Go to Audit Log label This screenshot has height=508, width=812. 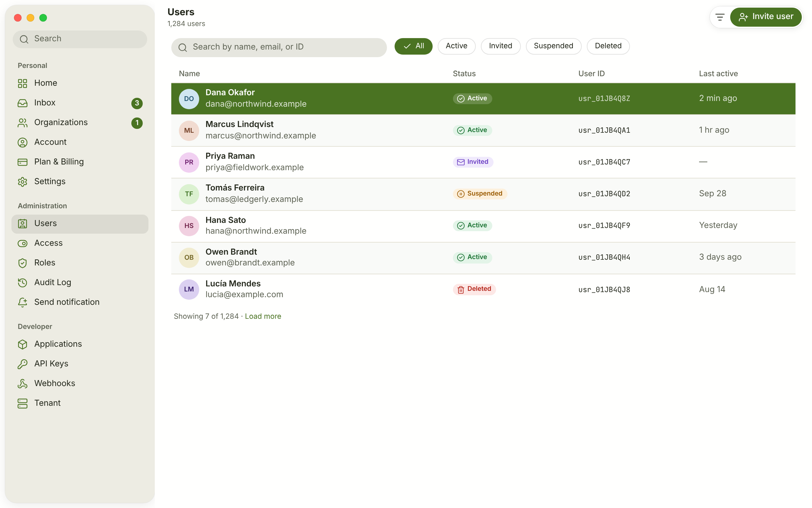click(x=53, y=282)
